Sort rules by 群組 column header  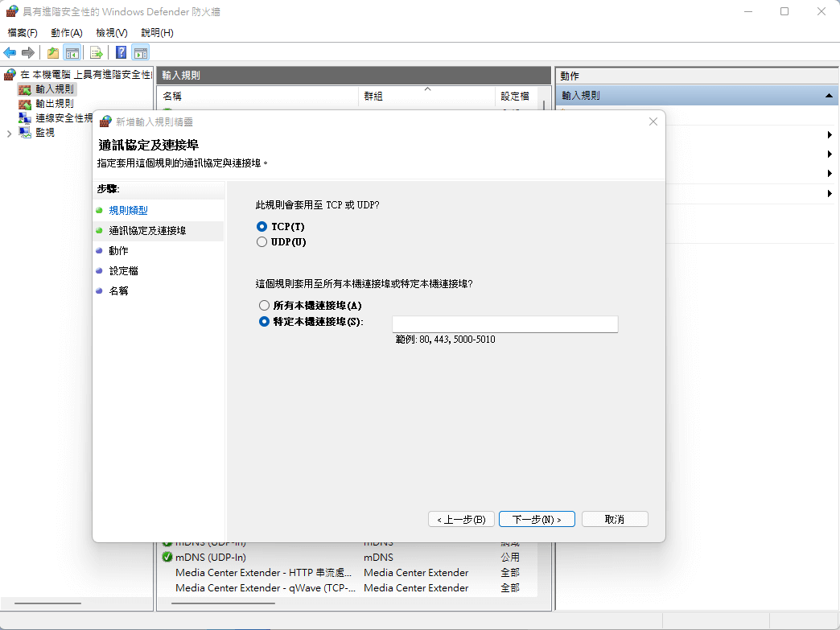426,96
